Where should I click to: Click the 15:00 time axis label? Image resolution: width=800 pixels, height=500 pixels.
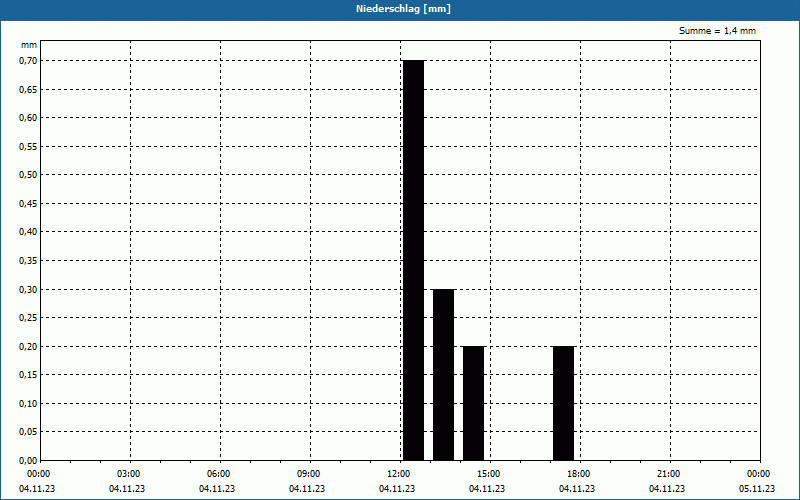489,474
